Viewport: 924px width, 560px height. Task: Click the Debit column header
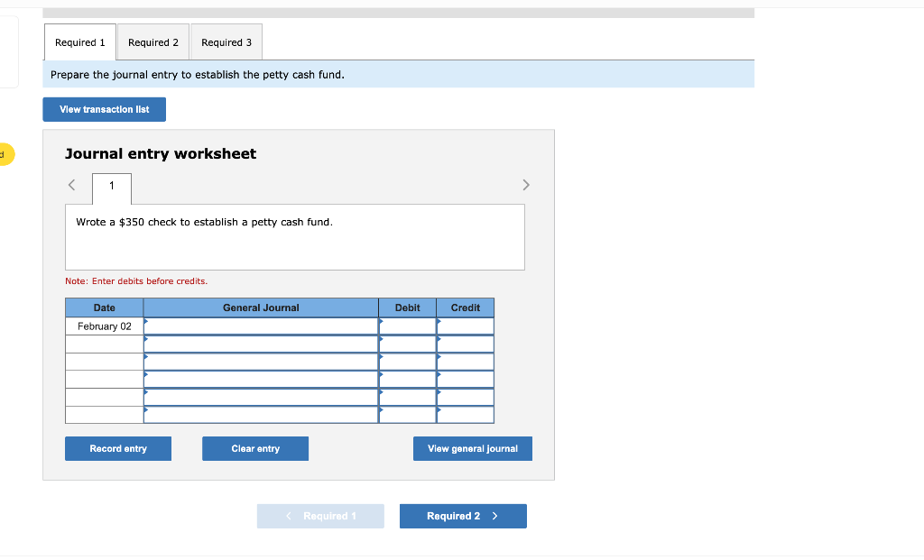point(407,308)
